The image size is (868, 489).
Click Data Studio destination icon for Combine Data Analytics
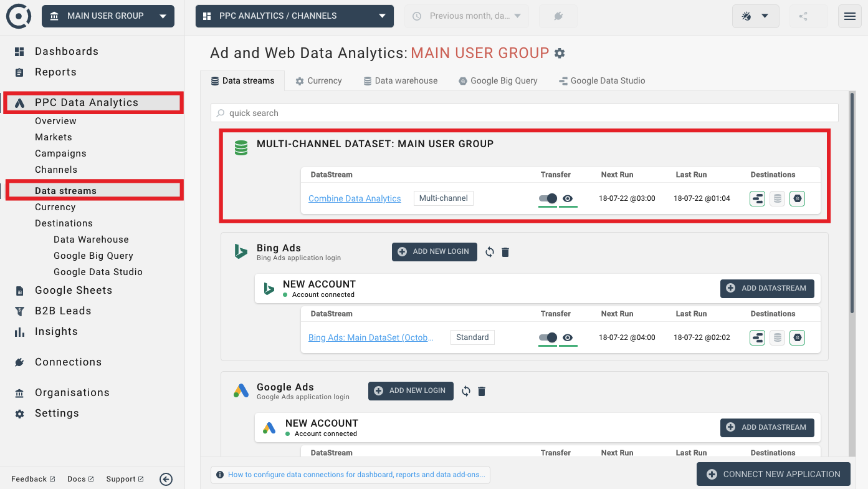(758, 199)
